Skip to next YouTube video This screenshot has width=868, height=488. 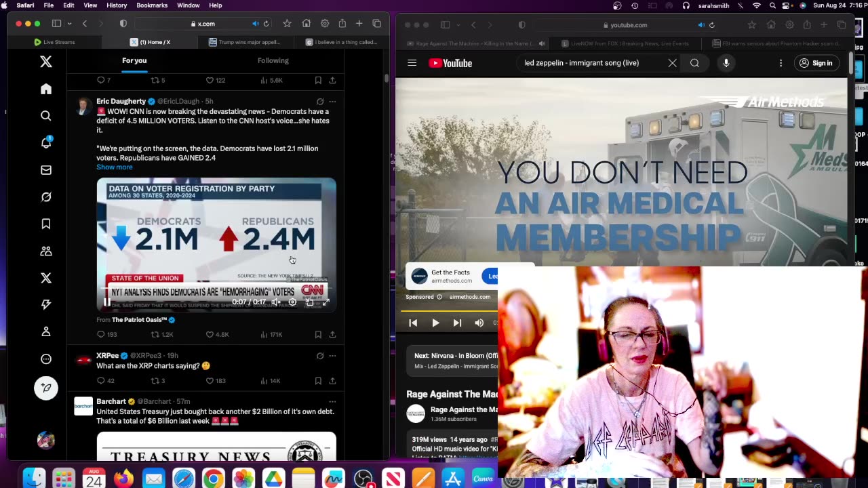click(x=457, y=323)
